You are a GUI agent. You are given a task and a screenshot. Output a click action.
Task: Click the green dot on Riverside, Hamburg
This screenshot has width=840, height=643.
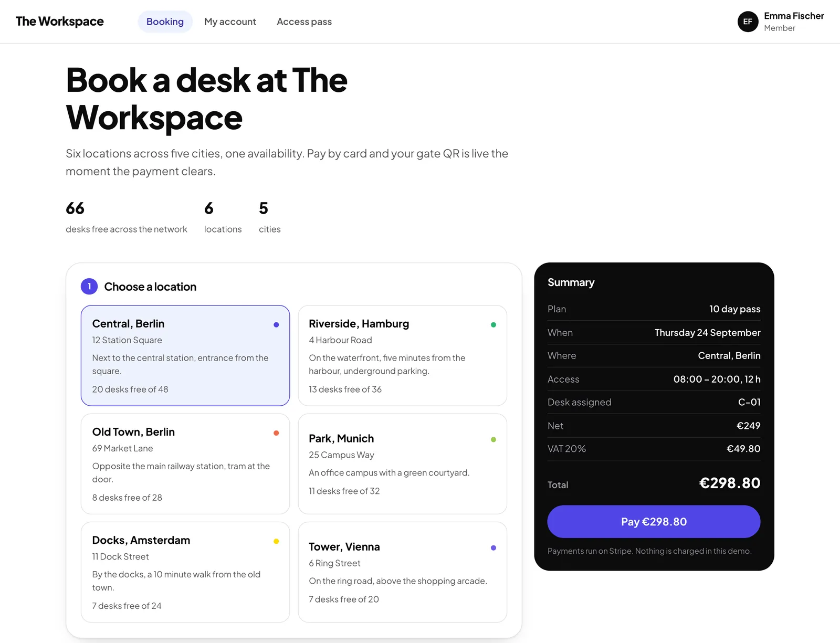(493, 325)
